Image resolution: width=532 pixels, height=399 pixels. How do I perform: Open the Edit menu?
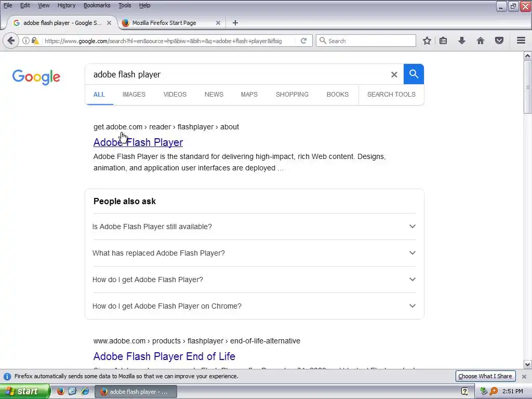click(25, 5)
